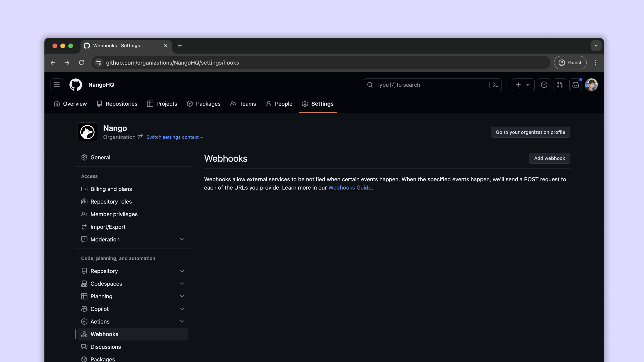Click the Guest profile button

pyautogui.click(x=570, y=63)
